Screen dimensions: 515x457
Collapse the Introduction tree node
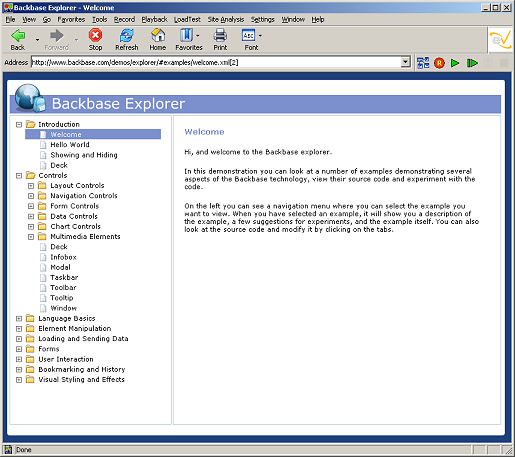pyautogui.click(x=19, y=125)
